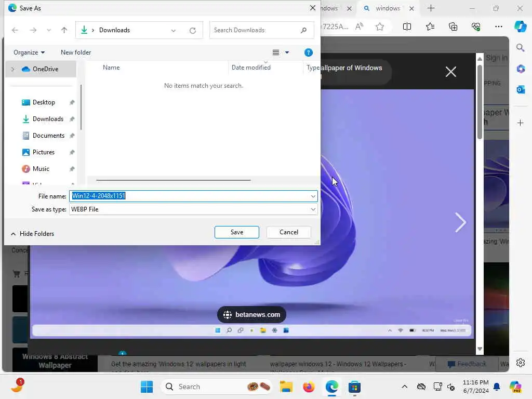Open view options dropdown arrow

(x=287, y=52)
